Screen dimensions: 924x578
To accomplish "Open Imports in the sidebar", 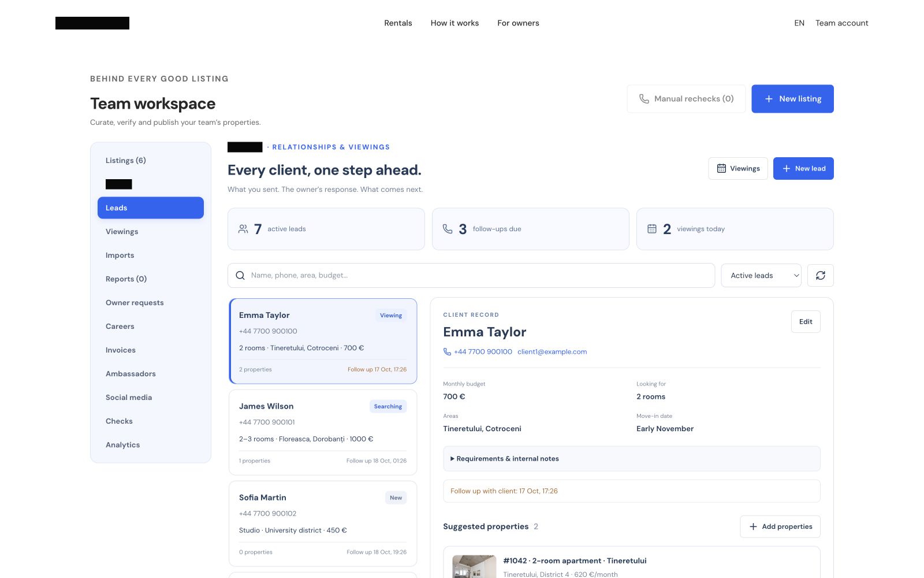I will point(151,255).
